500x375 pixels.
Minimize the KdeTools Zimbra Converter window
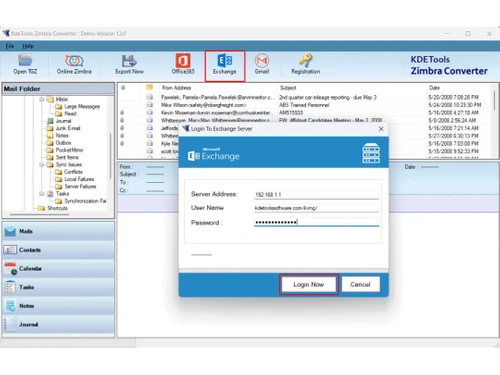click(447, 33)
